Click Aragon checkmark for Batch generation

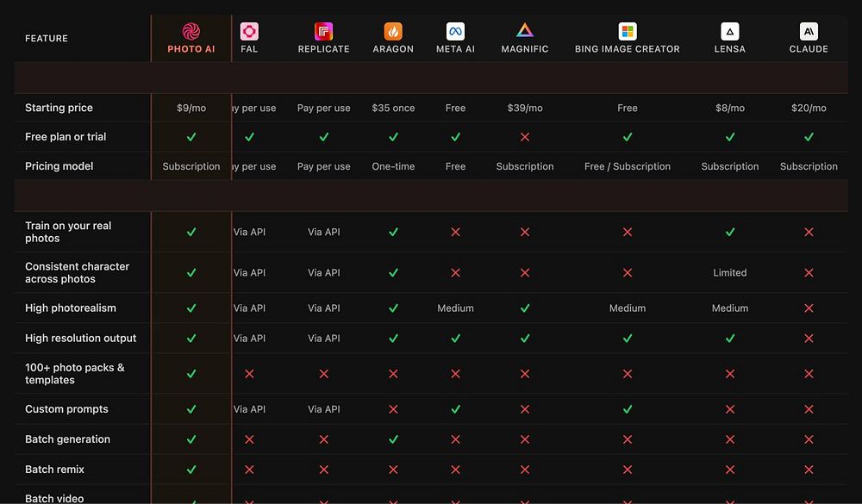(393, 439)
